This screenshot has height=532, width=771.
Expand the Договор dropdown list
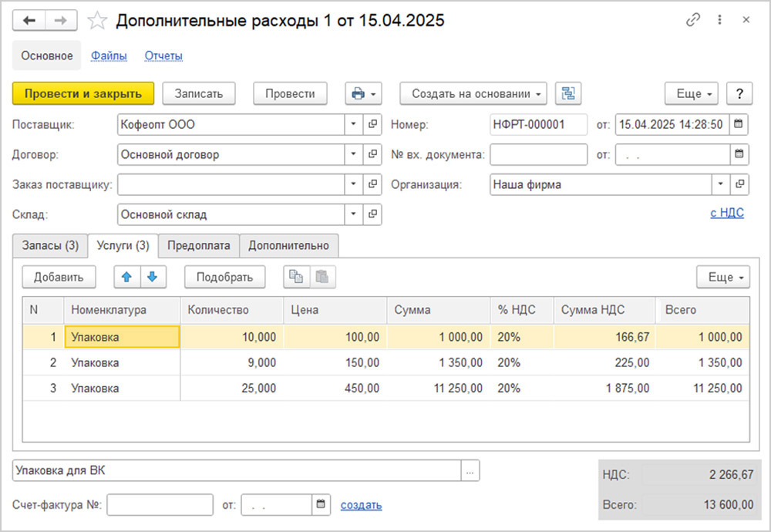tap(354, 154)
